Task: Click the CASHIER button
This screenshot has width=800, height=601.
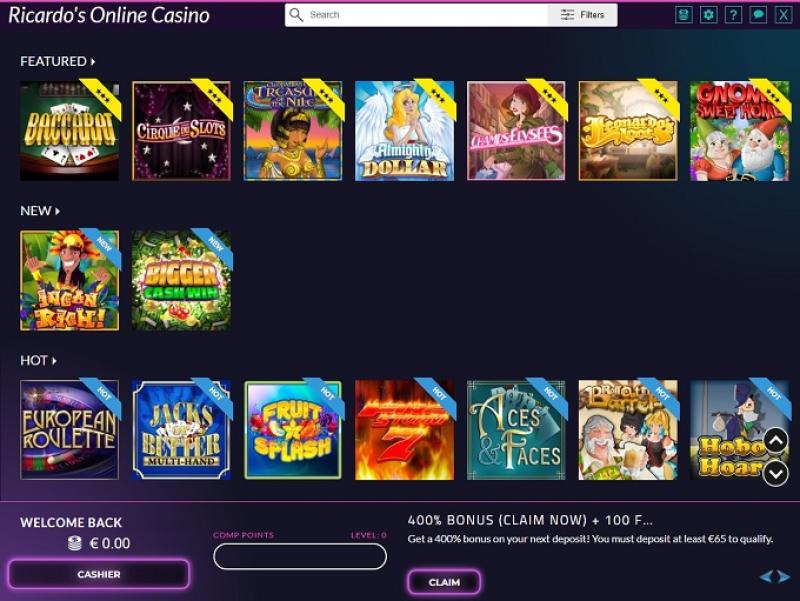Action: click(x=99, y=574)
